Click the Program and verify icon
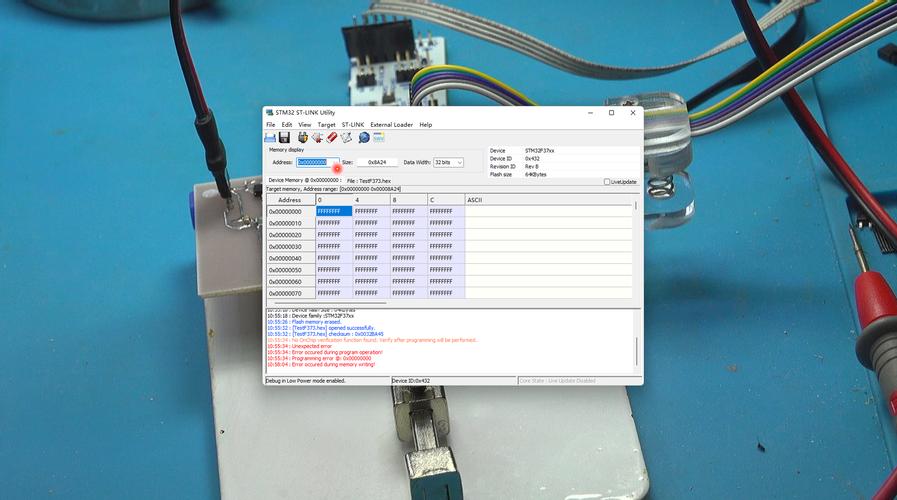Image resolution: width=897 pixels, height=500 pixels. click(x=346, y=137)
